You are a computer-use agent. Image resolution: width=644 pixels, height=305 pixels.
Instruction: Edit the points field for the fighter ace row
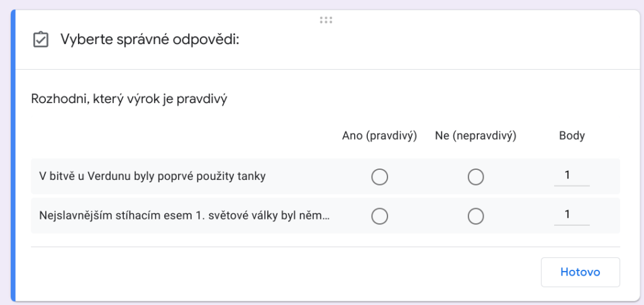pos(571,214)
